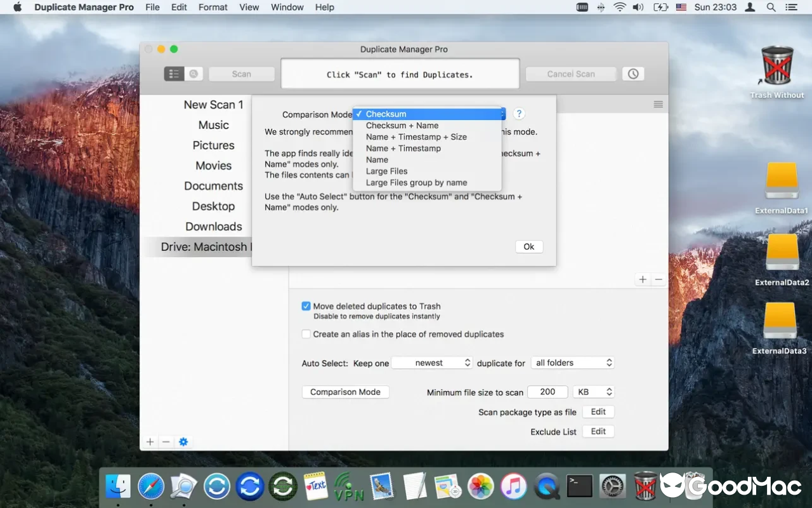Enable Create an alias for removed duplicates
The height and width of the screenshot is (508, 812).
(306, 334)
